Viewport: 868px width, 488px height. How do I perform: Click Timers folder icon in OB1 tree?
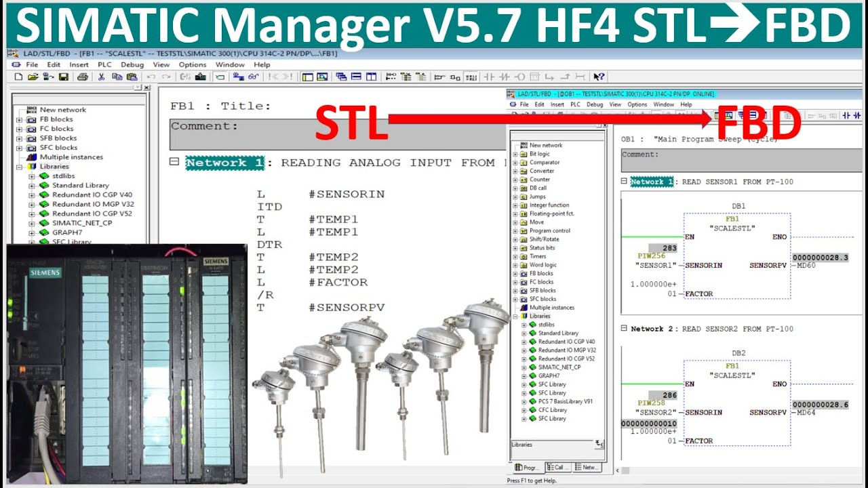524,256
